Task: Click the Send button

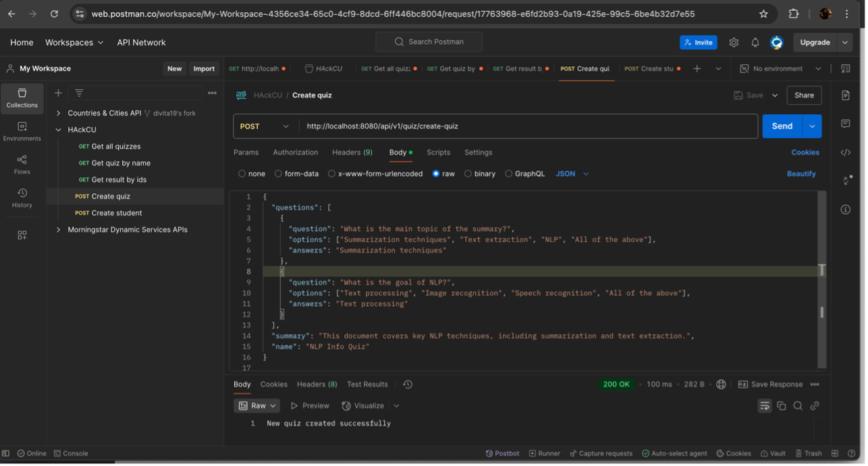Action: [x=782, y=126]
